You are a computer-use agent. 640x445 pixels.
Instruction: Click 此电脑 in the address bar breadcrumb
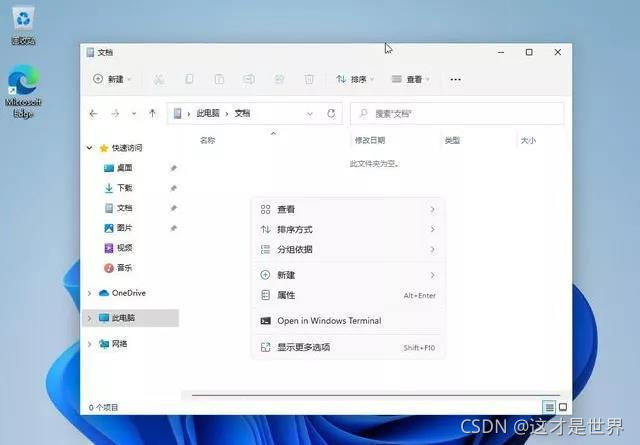pyautogui.click(x=208, y=113)
